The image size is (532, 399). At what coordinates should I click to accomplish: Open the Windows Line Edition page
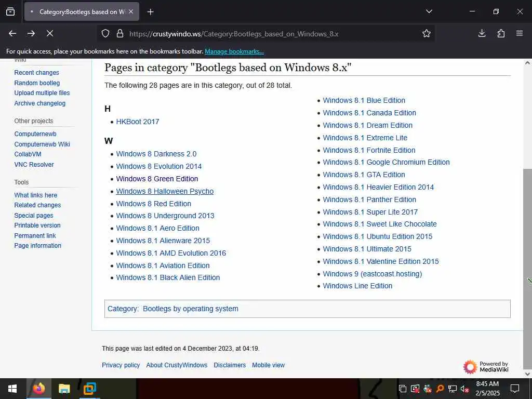pyautogui.click(x=357, y=286)
